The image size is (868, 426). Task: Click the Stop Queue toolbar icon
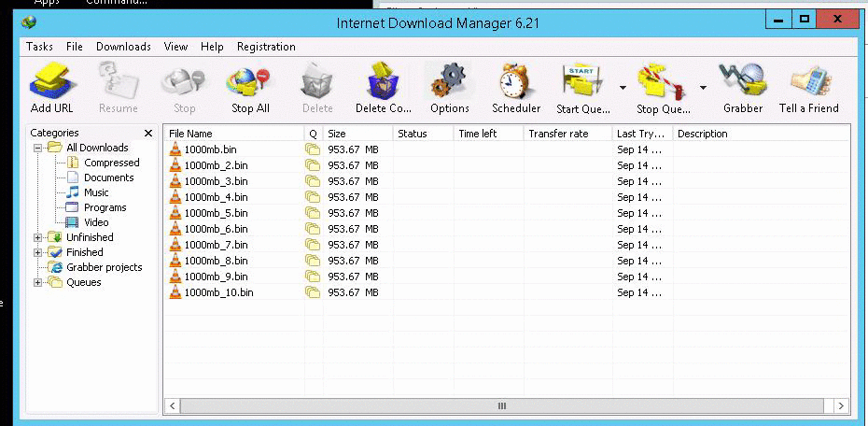[x=662, y=82]
